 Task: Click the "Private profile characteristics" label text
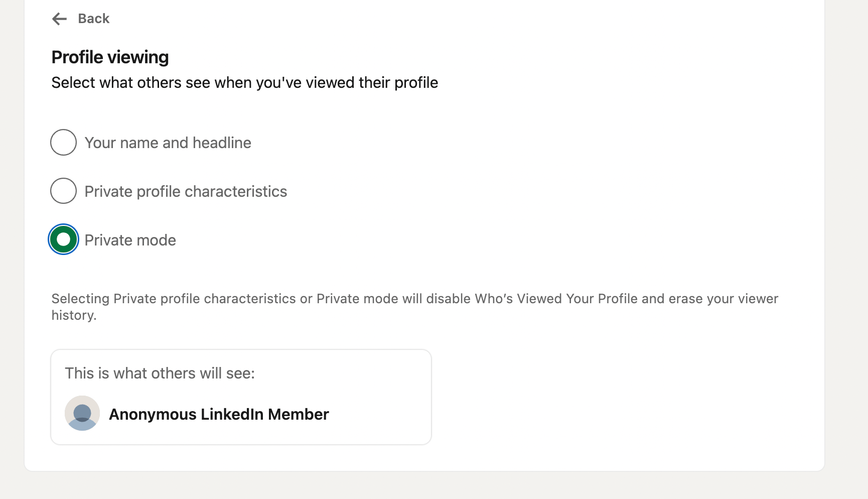[186, 192]
